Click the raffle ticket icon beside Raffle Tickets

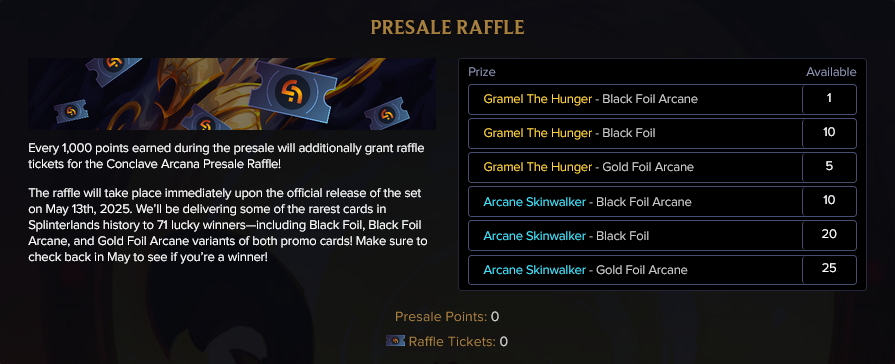coord(396,341)
